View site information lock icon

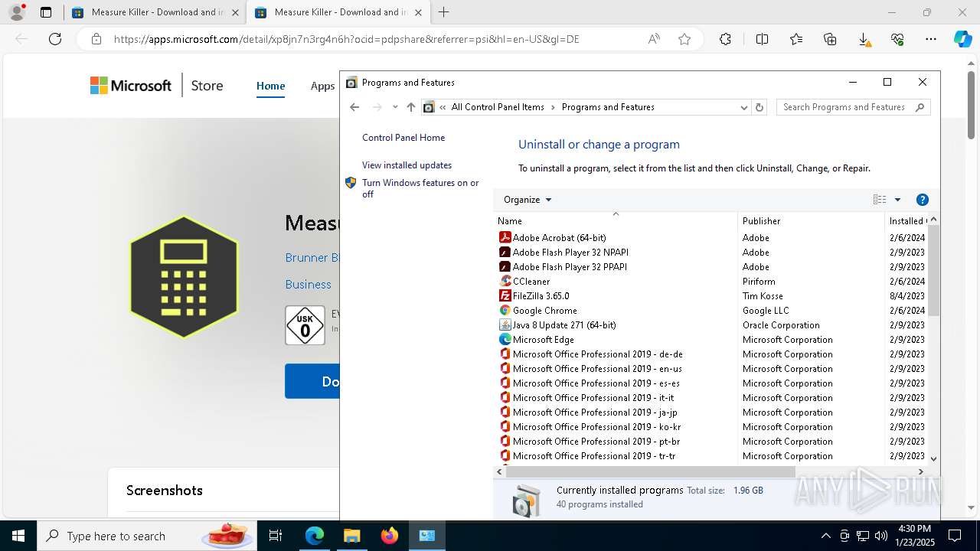[96, 39]
